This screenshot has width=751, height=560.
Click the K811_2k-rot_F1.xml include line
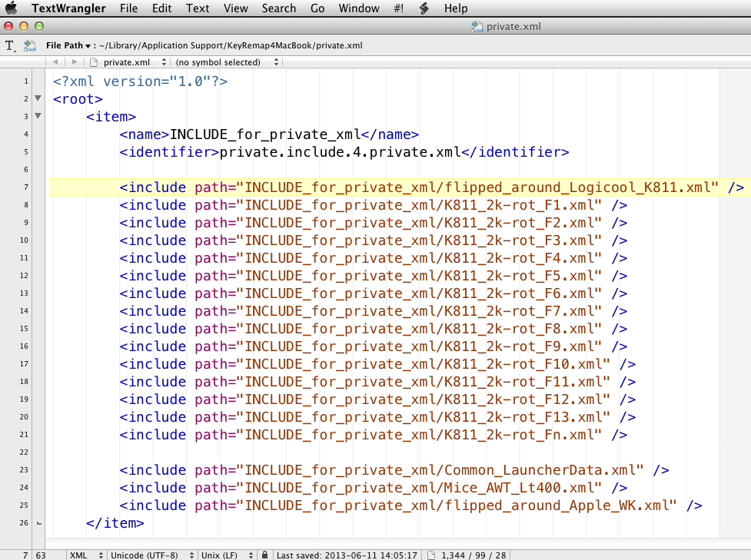pyautogui.click(x=373, y=205)
